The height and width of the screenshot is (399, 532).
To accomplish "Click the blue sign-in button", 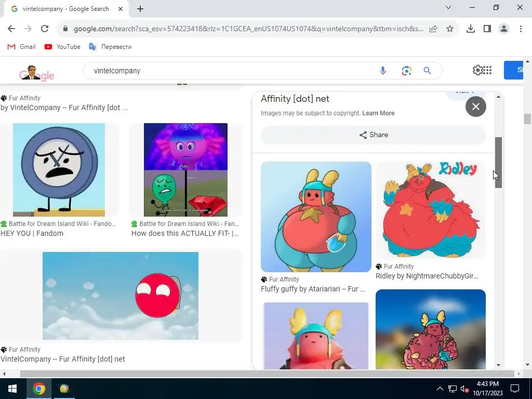I will [514, 70].
